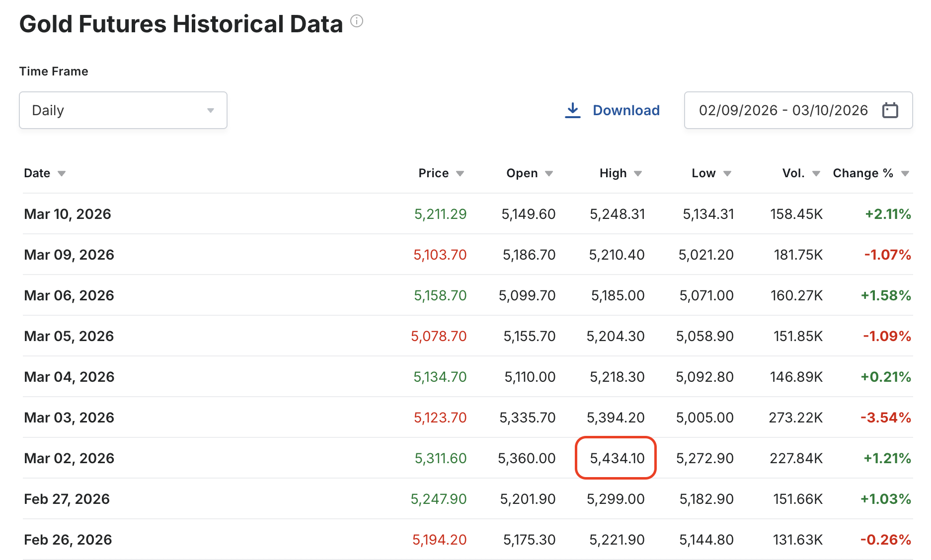Click the Gold Futures Historical Data heading
This screenshot has width=931, height=560.
tap(181, 24)
